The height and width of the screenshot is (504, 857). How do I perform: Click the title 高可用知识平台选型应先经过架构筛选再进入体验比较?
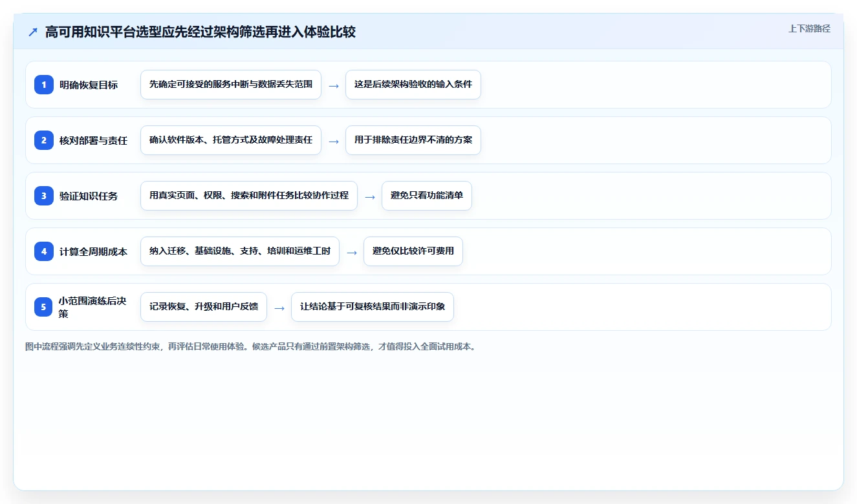[x=201, y=32]
